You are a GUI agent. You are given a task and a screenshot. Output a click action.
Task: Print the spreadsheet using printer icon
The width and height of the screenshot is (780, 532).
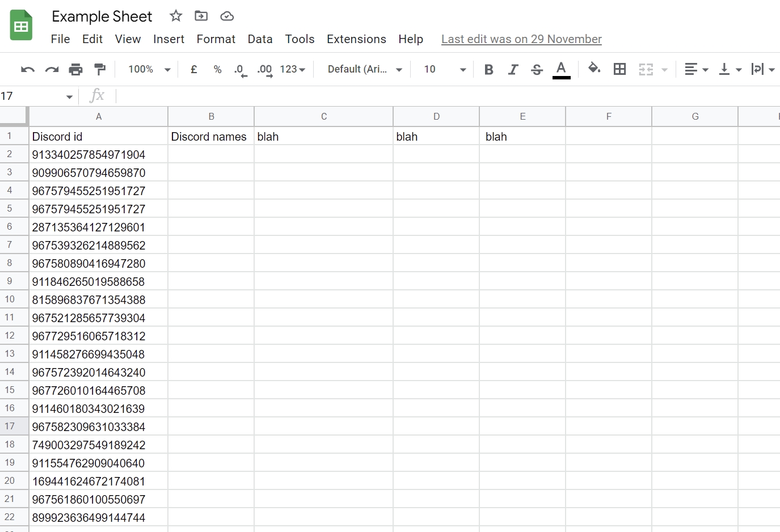(75, 69)
